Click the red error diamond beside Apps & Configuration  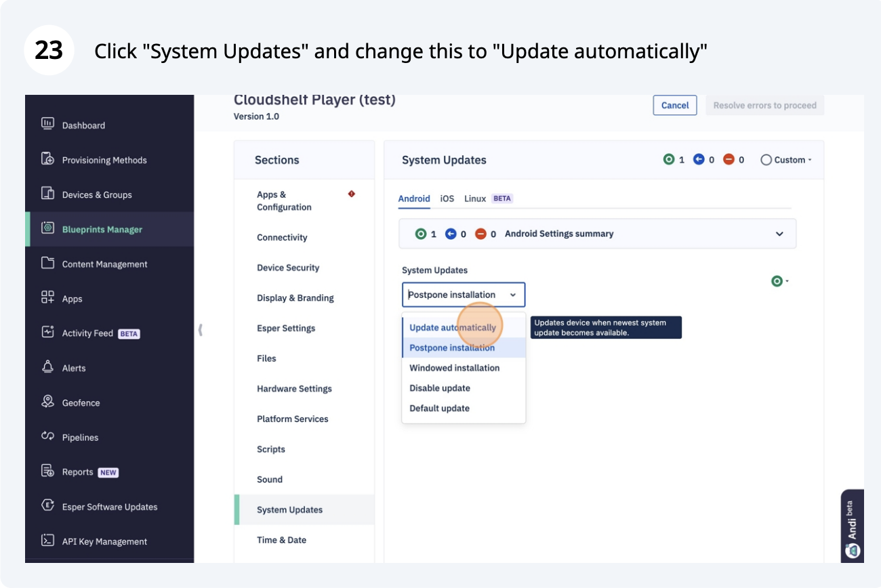352,194
